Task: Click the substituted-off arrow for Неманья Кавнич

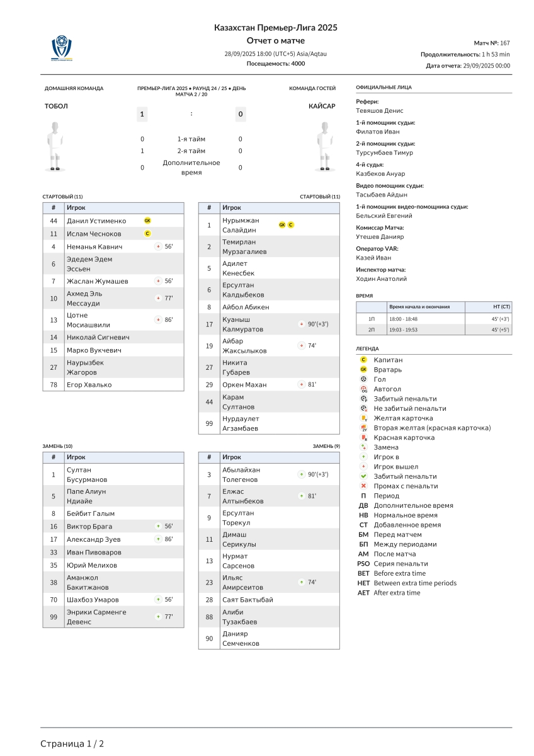Action: pos(158,247)
